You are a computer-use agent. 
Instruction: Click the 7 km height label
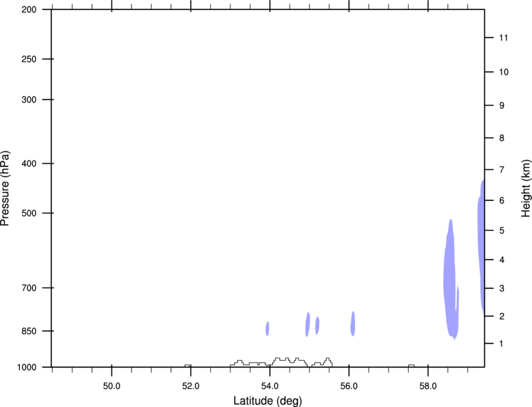[x=502, y=170]
